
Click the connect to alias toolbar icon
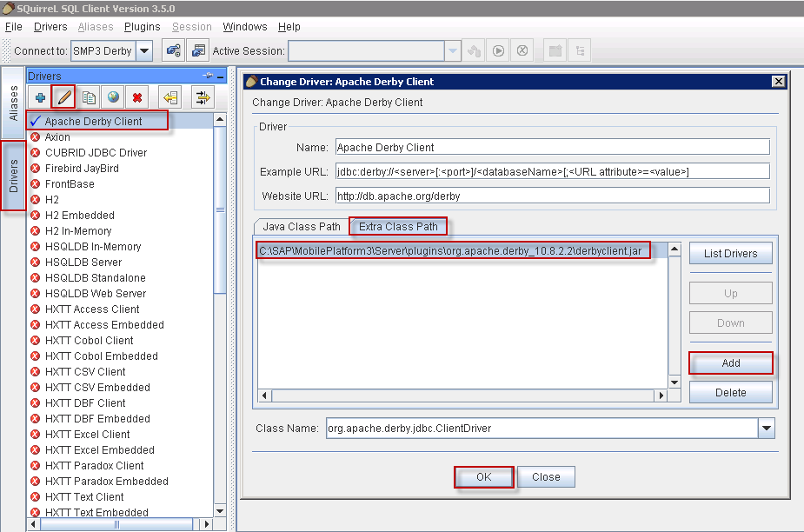[173, 50]
